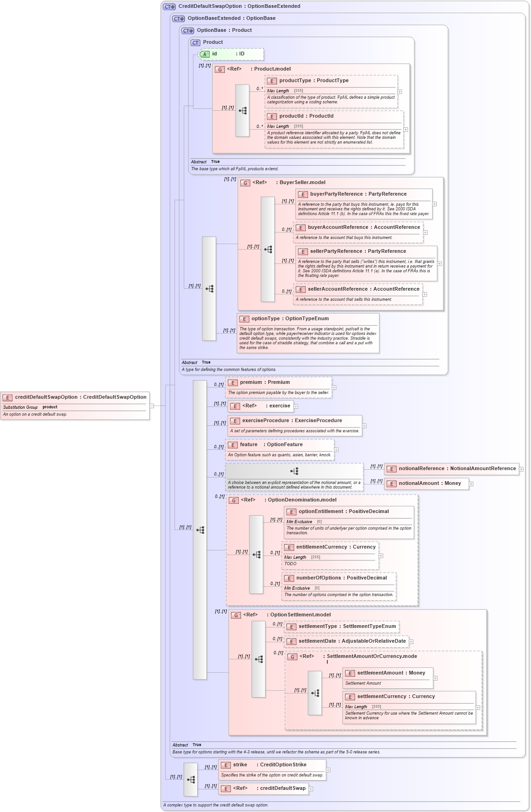Expand the sellerPartyReference element
This screenshot has width=531, height=812.
point(440,264)
